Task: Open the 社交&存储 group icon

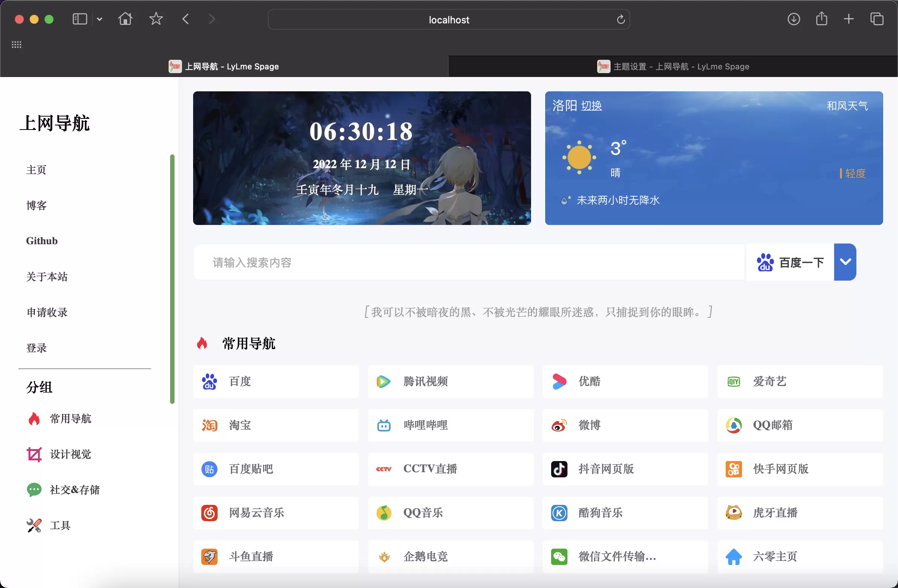Action: 34,490
